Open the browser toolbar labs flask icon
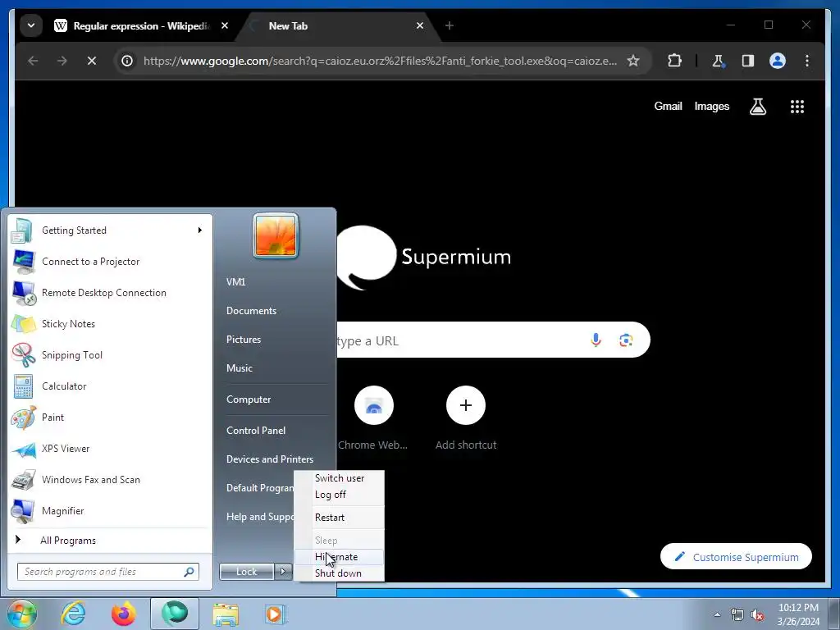This screenshot has width=840, height=630. coord(718,61)
